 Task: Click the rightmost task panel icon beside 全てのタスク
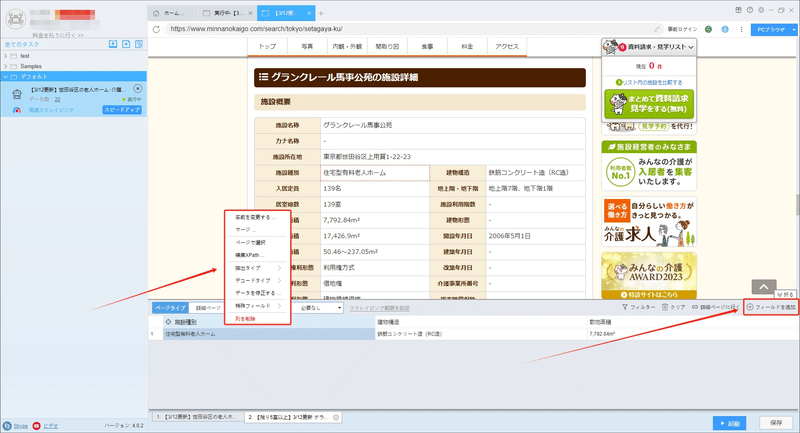139,44
